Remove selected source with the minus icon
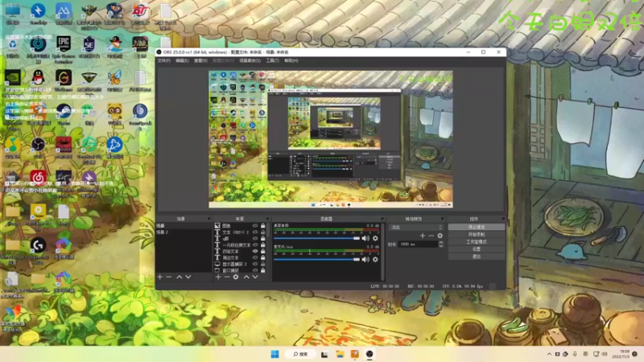The image size is (644, 362). click(227, 277)
